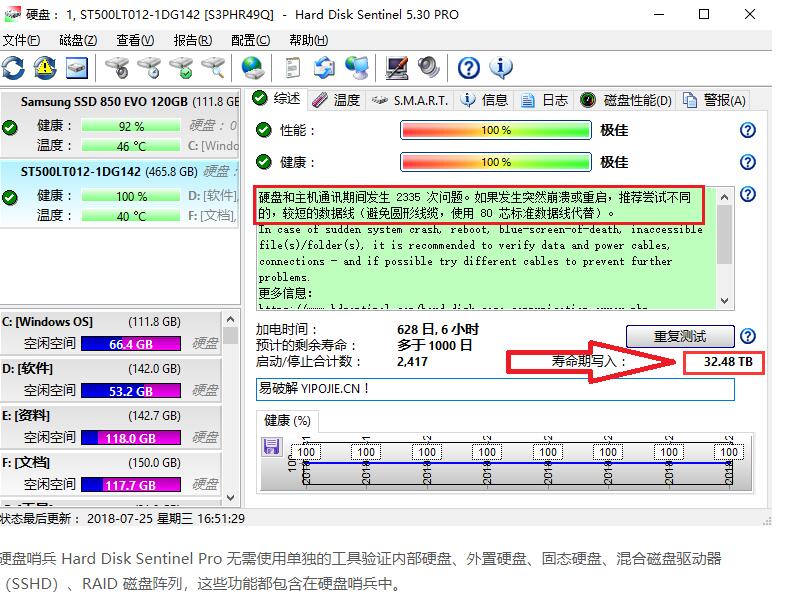Click the disk with green checkmark icon
This screenshot has width=789, height=599.
coord(182,67)
